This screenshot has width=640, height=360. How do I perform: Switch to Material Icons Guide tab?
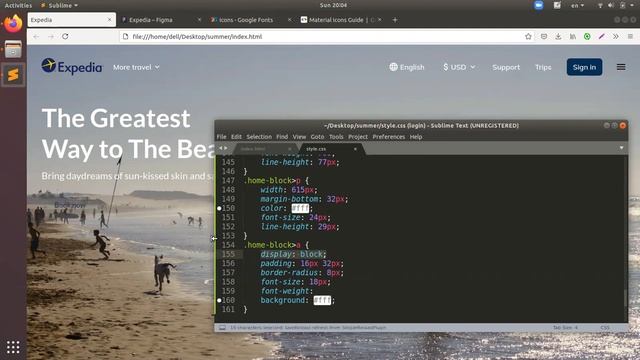point(340,20)
